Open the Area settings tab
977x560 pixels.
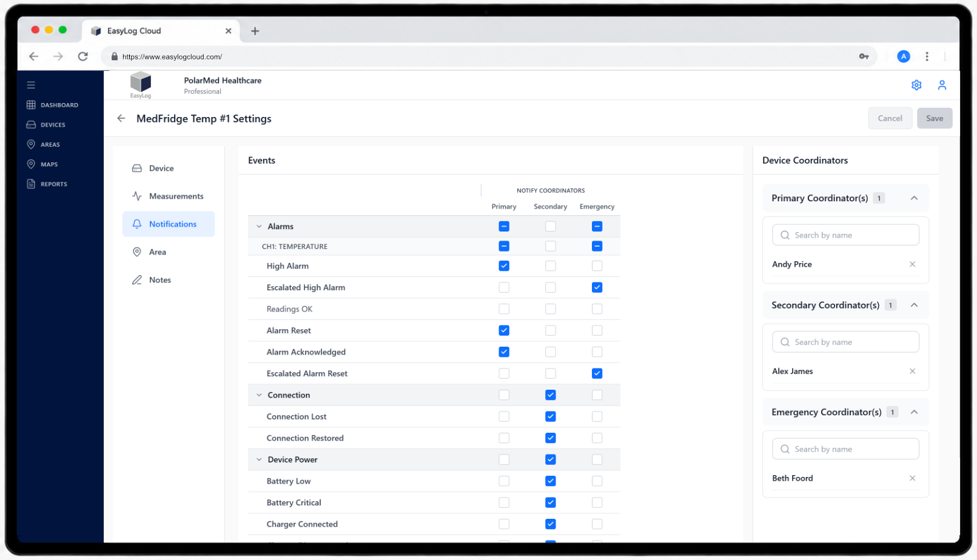[x=169, y=252]
